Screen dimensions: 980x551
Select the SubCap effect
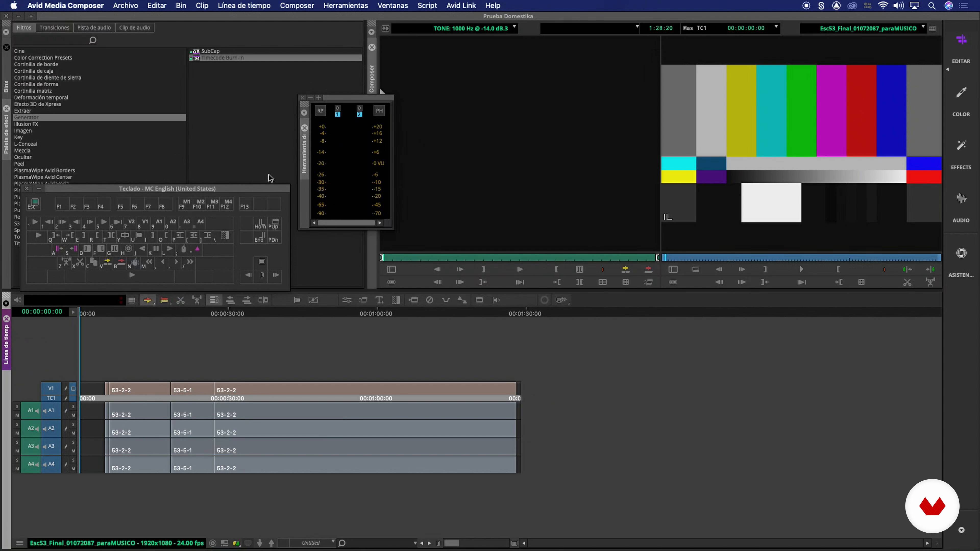point(210,51)
